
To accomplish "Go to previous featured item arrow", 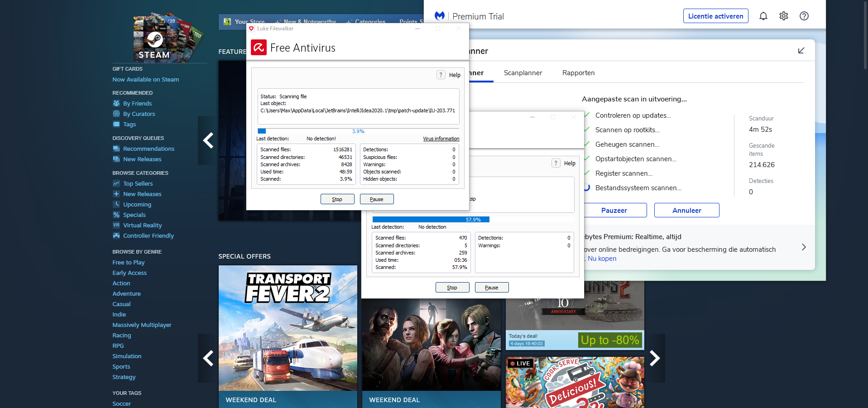I will [x=208, y=140].
